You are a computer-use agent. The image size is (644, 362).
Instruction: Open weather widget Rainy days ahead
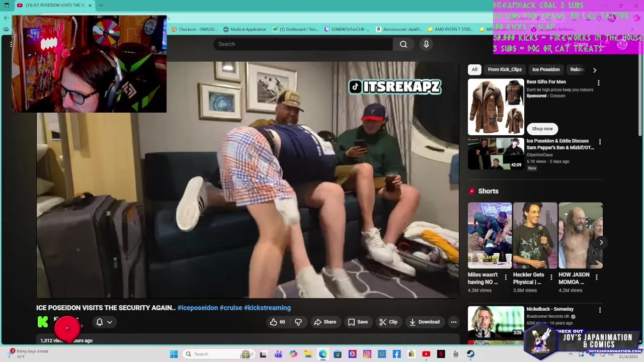[x=29, y=354]
